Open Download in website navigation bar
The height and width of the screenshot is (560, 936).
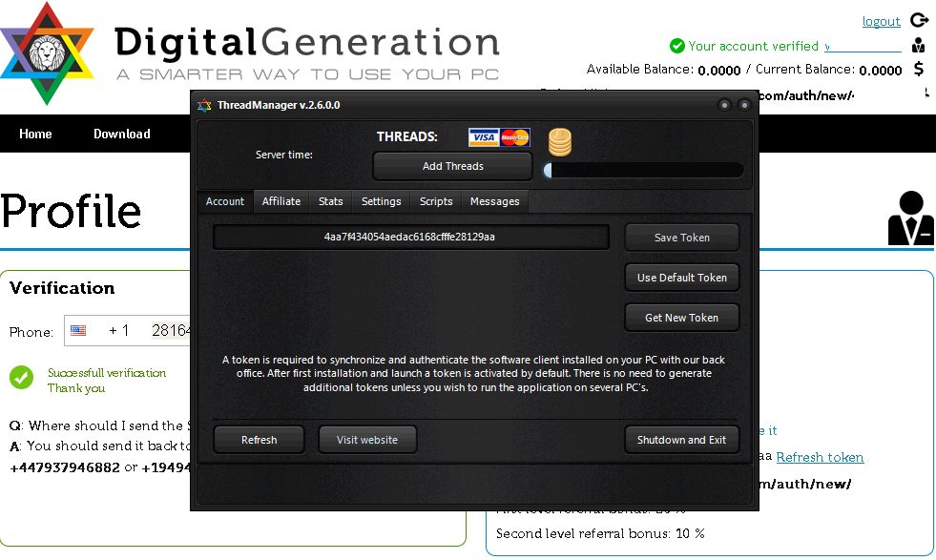(122, 134)
